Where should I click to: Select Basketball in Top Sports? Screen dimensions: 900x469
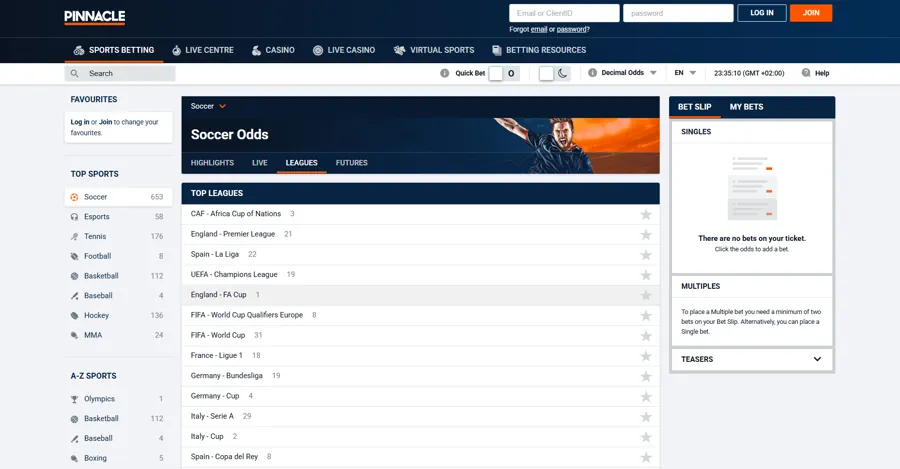(118, 276)
